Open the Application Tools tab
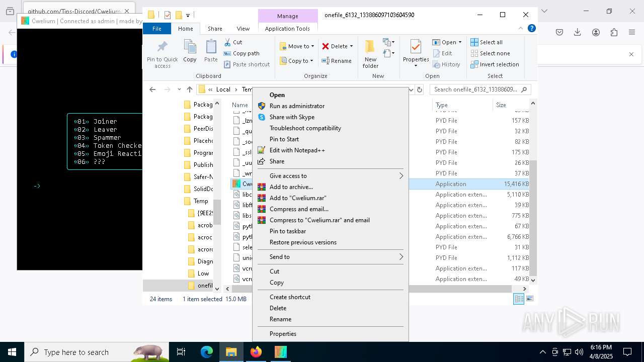 pyautogui.click(x=287, y=29)
